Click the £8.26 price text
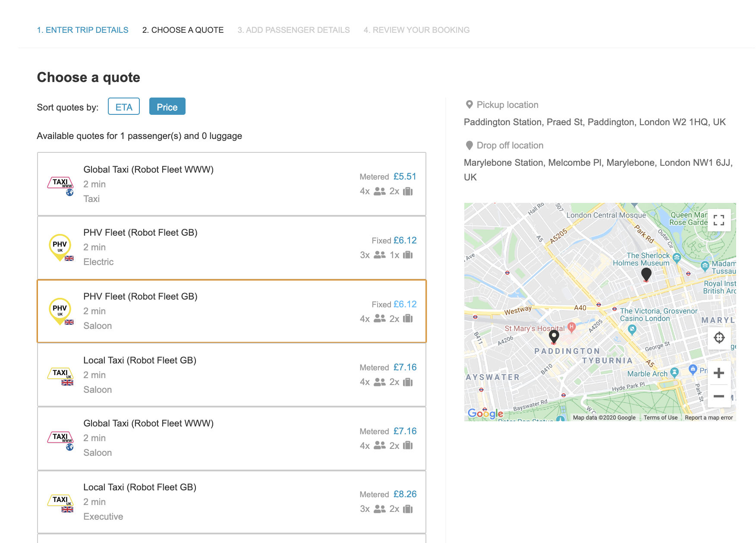The width and height of the screenshot is (756, 543). 405,494
